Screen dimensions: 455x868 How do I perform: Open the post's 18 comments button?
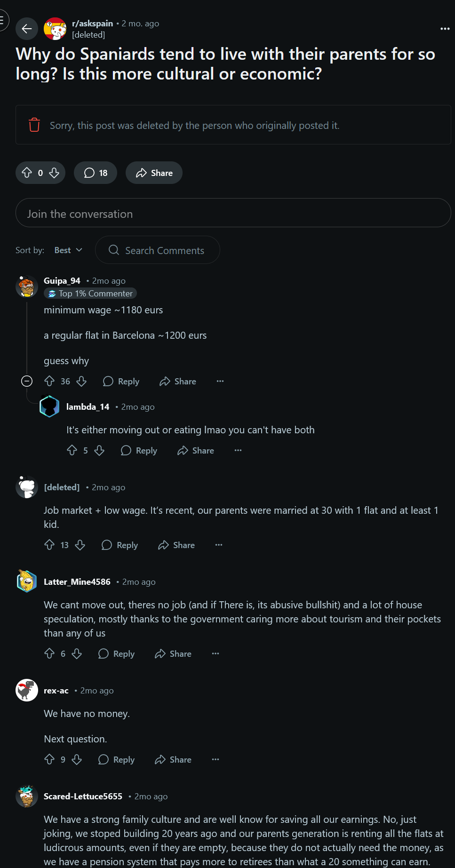tap(96, 173)
